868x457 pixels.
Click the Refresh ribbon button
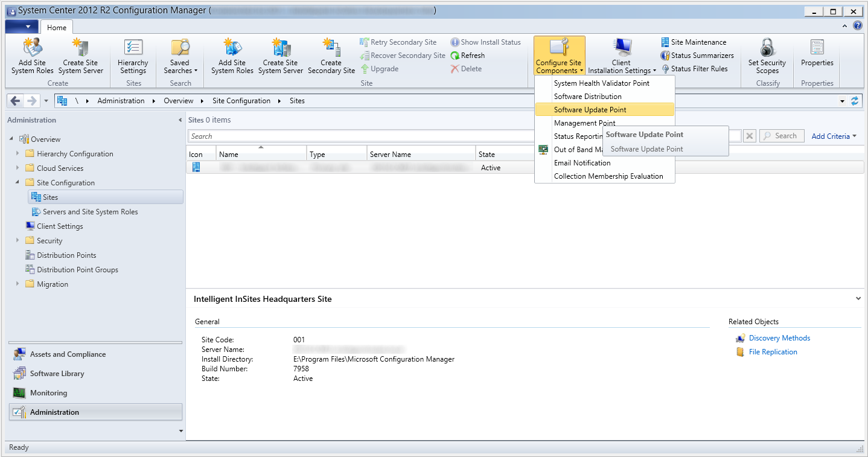468,56
